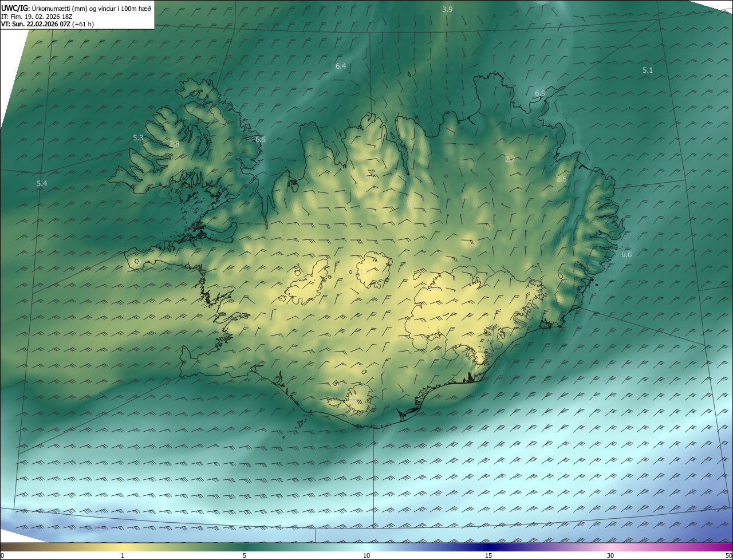Click the 50 tick label on the legend
733x560 pixels.
(x=728, y=555)
